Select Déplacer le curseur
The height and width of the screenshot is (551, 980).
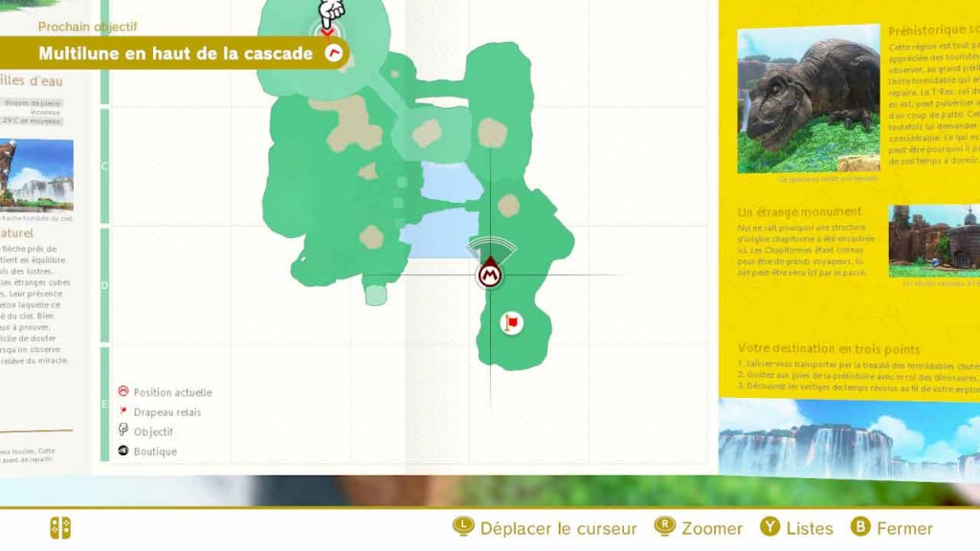558,528
